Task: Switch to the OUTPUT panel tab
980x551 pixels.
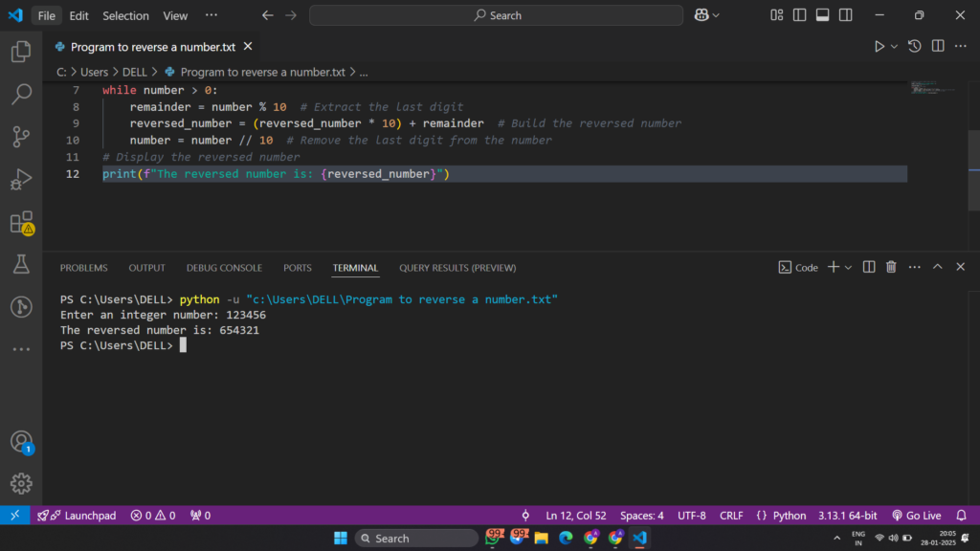Action: click(x=146, y=268)
